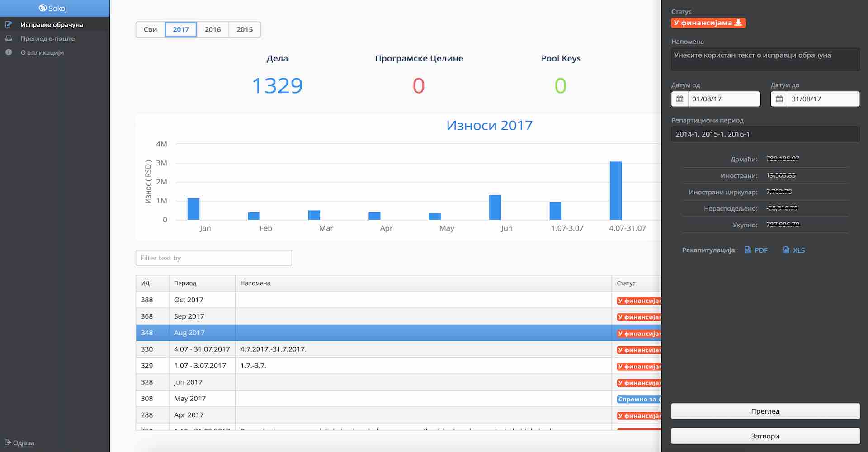Viewport: 868px width, 452px height.
Task: Click the edit icon beside Исправке обрачуна
Action: 9,24
